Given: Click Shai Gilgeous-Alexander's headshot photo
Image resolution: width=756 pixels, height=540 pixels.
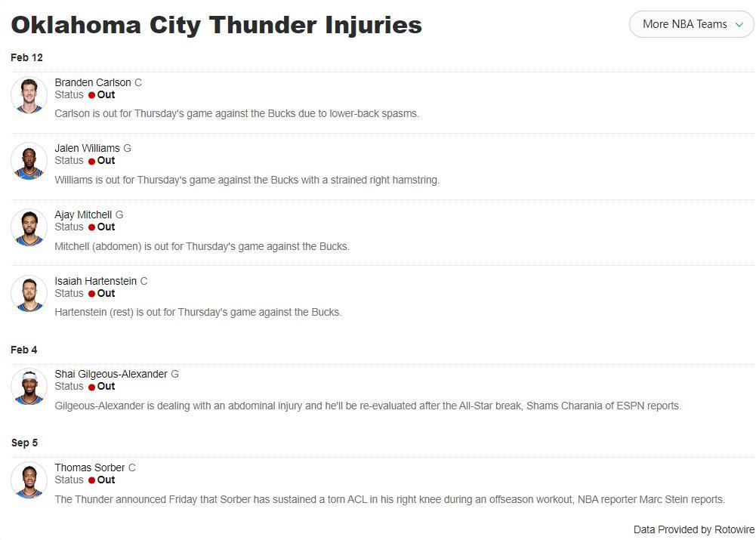Looking at the screenshot, I should 29,387.
